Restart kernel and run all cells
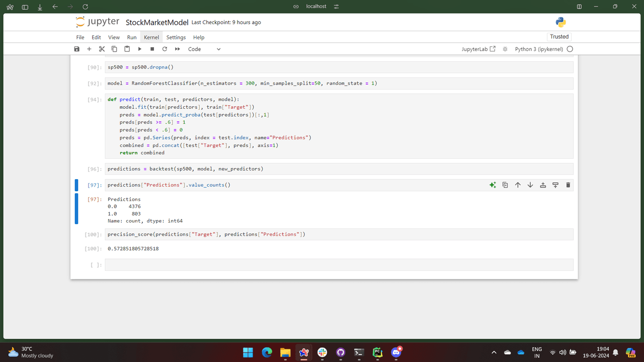 point(177,49)
